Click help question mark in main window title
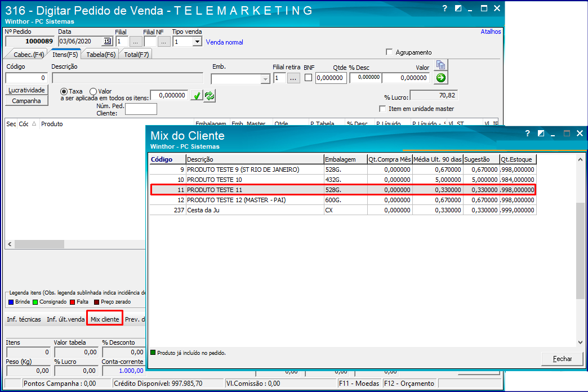This screenshot has height=392, width=588. pos(445,8)
